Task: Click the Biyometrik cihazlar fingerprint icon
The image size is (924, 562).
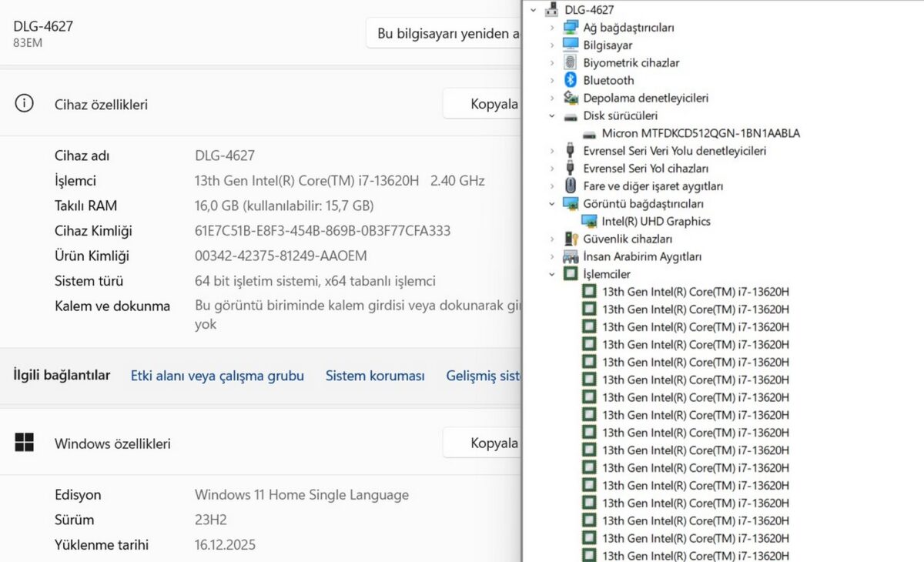Action: (x=571, y=63)
